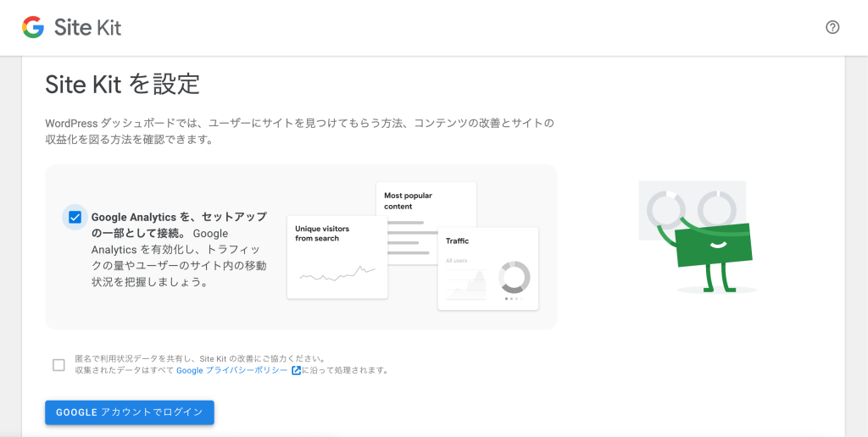The image size is (868, 437).
Task: Click the 匿名で利用状況データを共有 text
Action: (136, 358)
